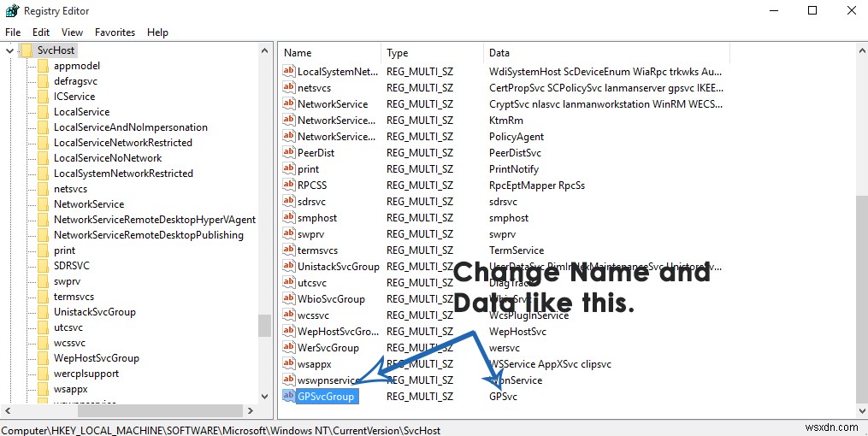Click the ICService folder icon
This screenshot has width=868, height=436.
pyautogui.click(x=43, y=97)
